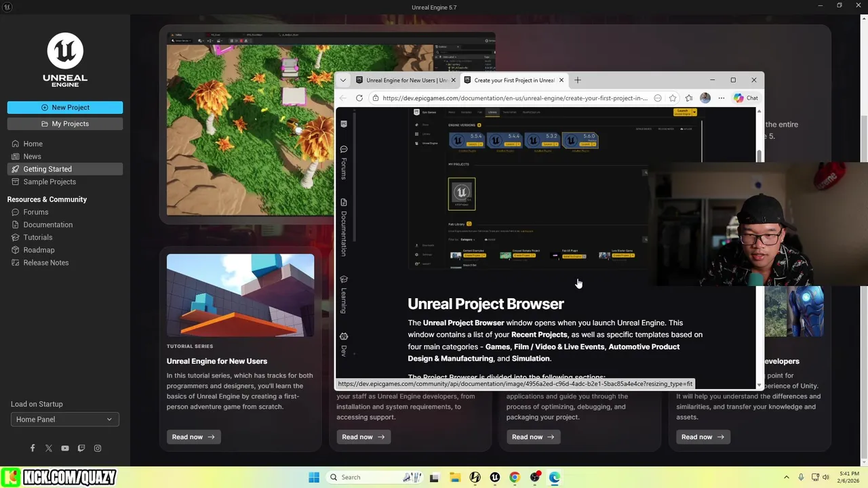Open OBS Studio from the taskbar
The image size is (868, 488).
[535, 477]
